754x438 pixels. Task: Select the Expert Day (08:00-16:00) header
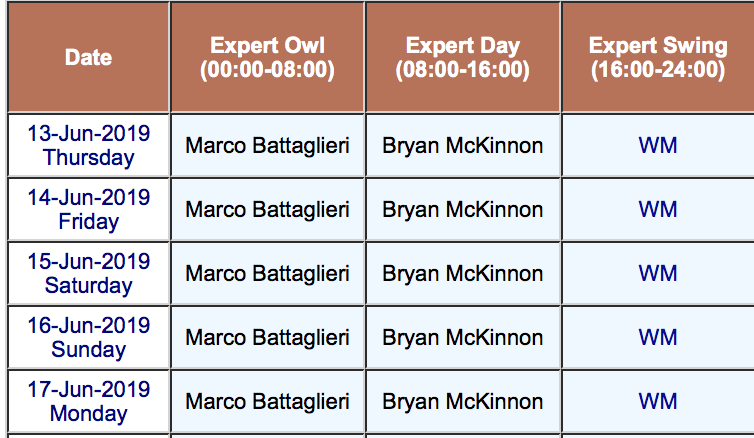[463, 57]
